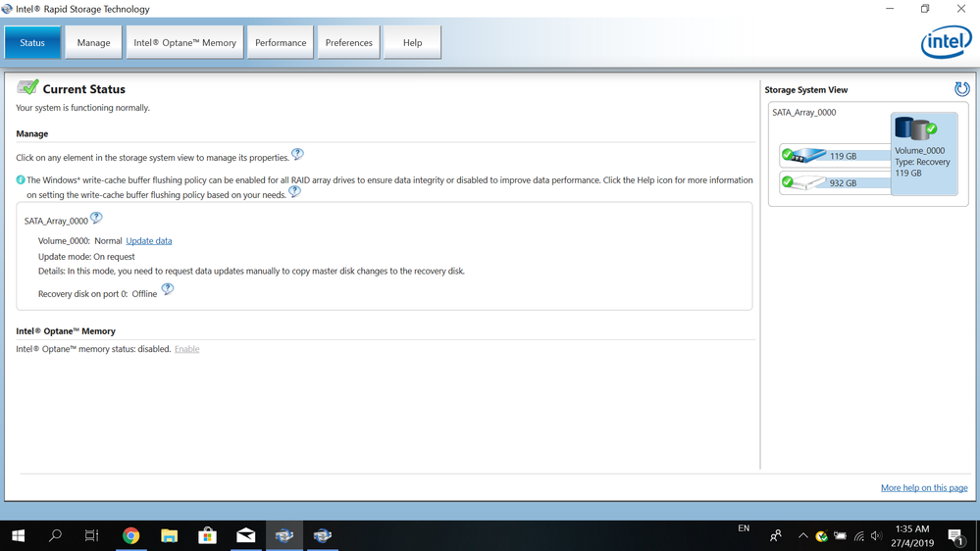Viewport: 980px width, 551px height.
Task: Open the People icon in the tray
Action: (x=776, y=535)
